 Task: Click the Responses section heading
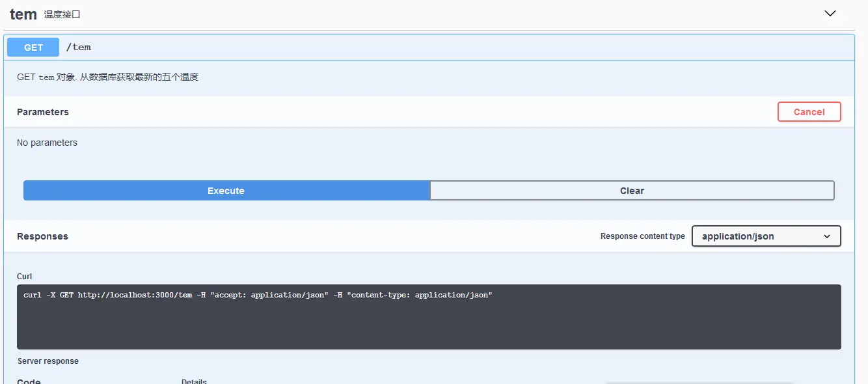42,236
